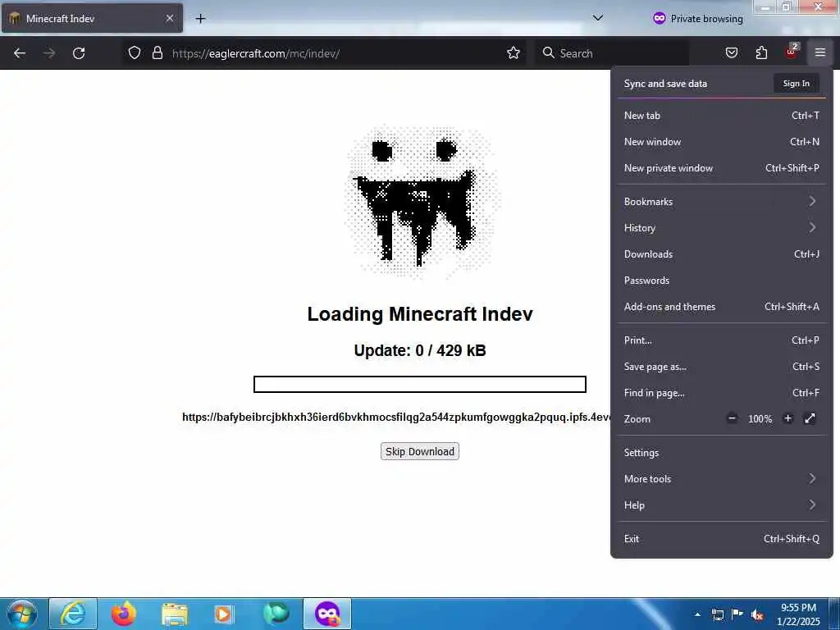Open the Windows Start button
Viewport: 840px width, 630px height.
point(22,614)
